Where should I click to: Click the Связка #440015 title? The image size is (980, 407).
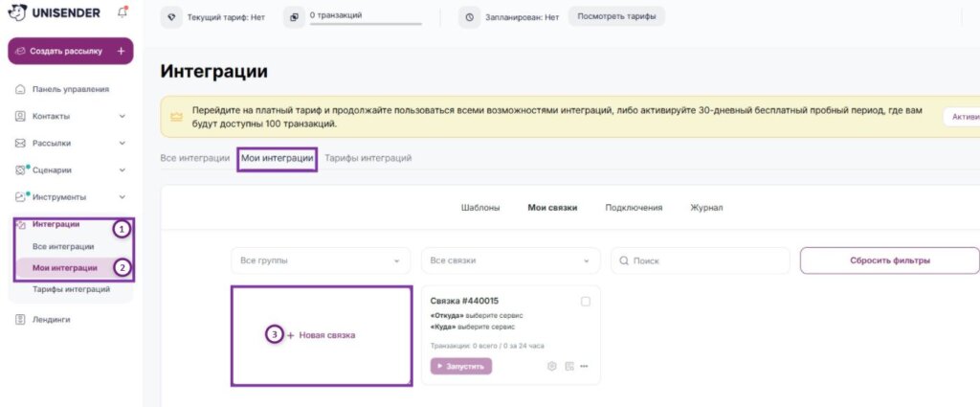point(464,302)
